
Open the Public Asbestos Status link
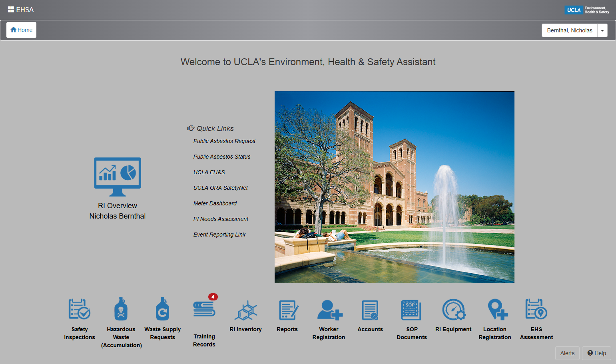(222, 157)
